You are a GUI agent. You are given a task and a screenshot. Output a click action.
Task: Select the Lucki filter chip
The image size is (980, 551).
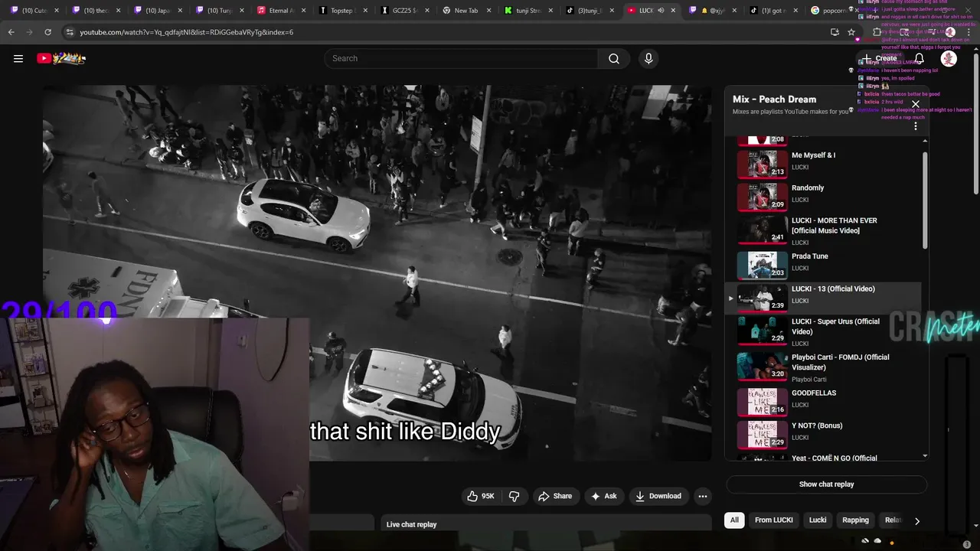818,520
